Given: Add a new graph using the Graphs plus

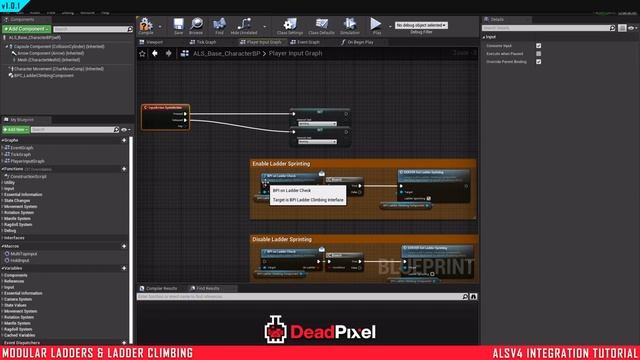Looking at the screenshot, I should coord(124,140).
